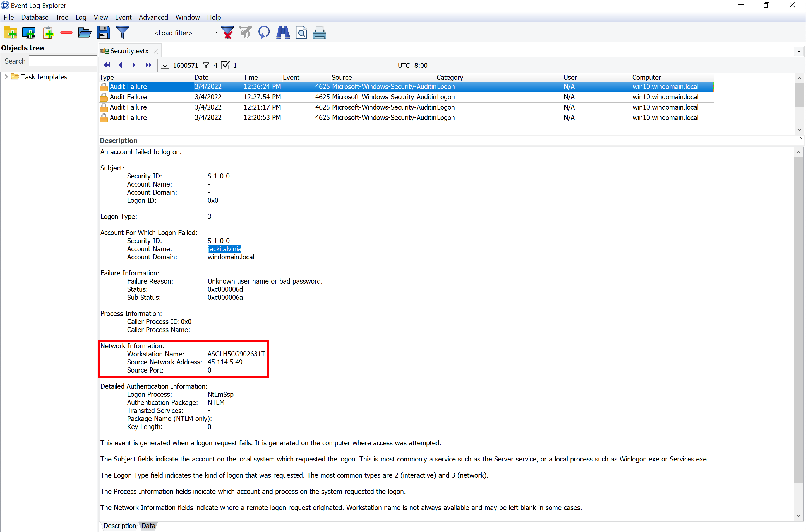The image size is (806, 532).
Task: Save the log with the floppy disk icon
Action: click(104, 33)
